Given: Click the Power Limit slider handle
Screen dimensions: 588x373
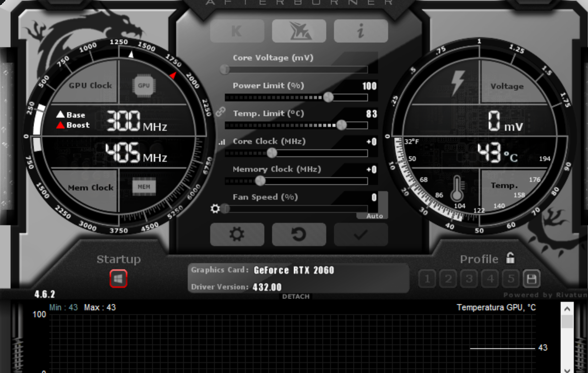Looking at the screenshot, I should click(328, 97).
